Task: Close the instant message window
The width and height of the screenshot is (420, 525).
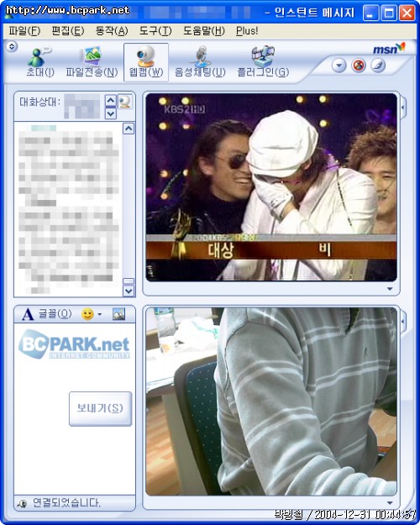Action: coord(407,13)
